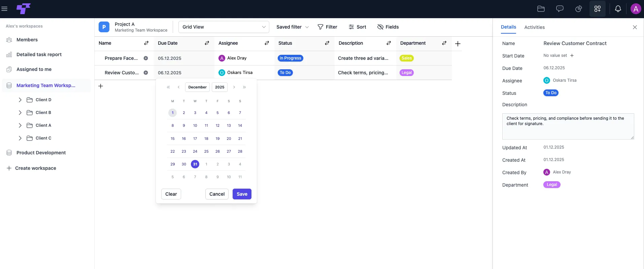Expand the Client A folder

pos(20,125)
